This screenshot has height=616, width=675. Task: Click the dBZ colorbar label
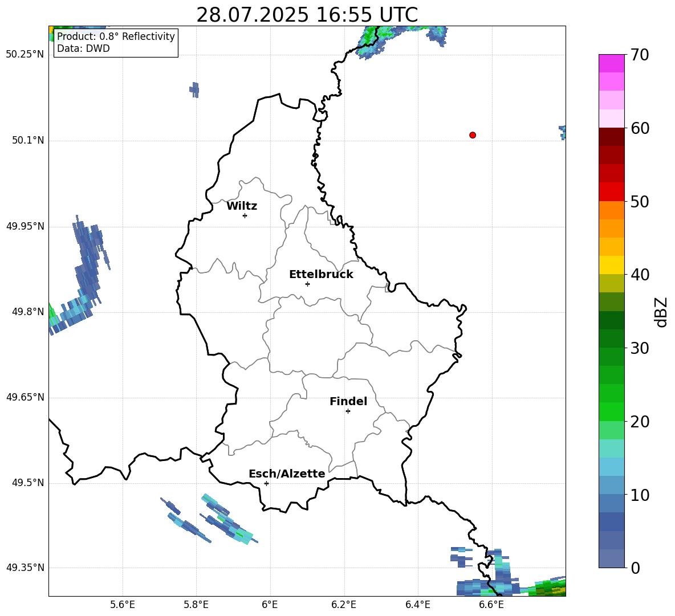662,312
